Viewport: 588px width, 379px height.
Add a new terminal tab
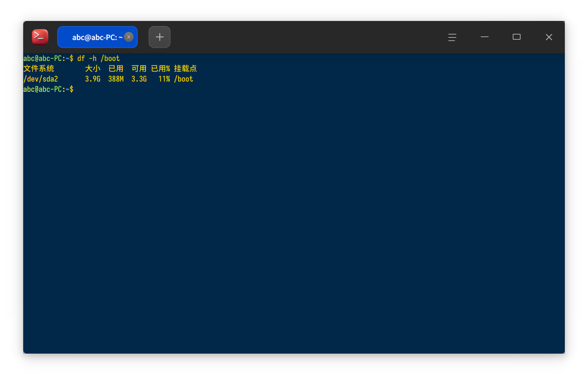point(160,37)
